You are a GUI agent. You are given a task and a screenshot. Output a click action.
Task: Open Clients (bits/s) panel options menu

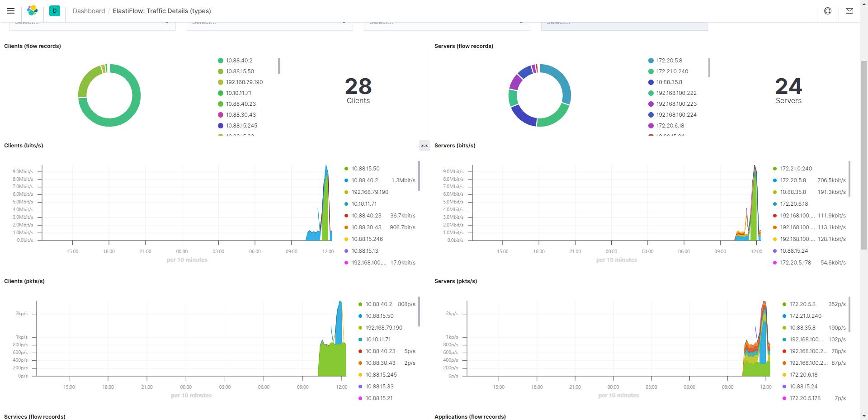coord(425,146)
